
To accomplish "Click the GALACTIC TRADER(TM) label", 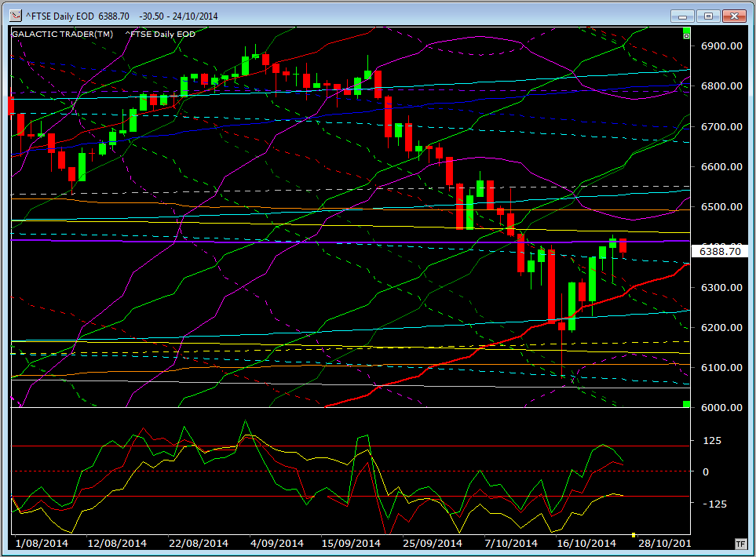I will [x=62, y=35].
